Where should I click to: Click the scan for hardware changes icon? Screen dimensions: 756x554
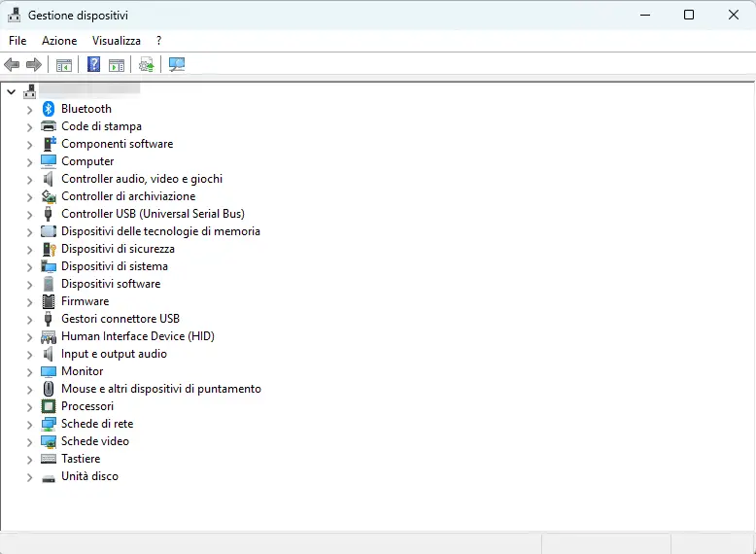[x=176, y=65]
